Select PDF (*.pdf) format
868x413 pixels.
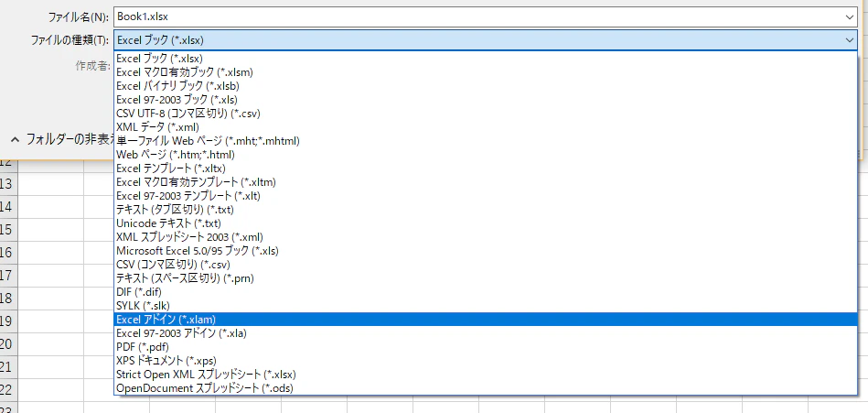point(486,347)
